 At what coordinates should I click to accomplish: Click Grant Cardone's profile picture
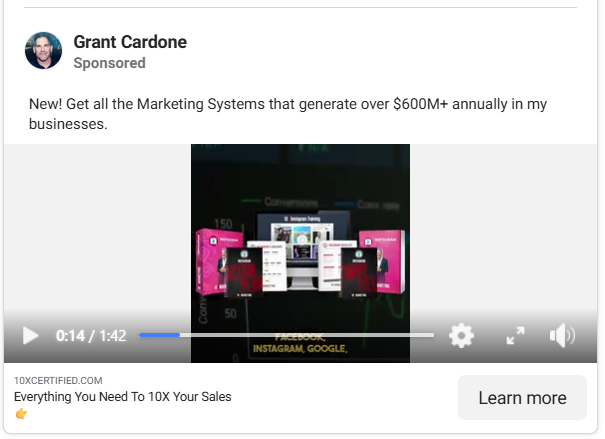tap(44, 51)
